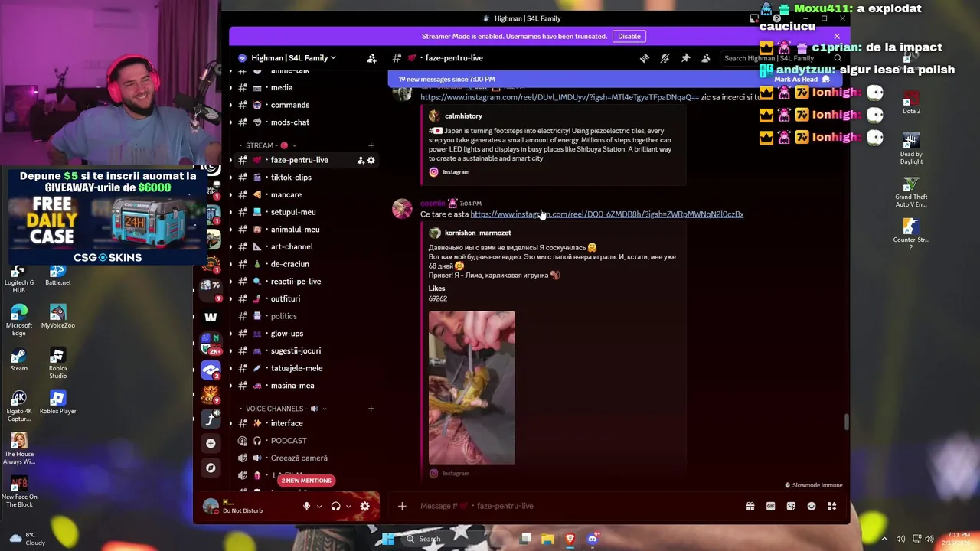The image size is (980, 551).
Task: Click the message attachment plus button
Action: pyautogui.click(x=402, y=506)
